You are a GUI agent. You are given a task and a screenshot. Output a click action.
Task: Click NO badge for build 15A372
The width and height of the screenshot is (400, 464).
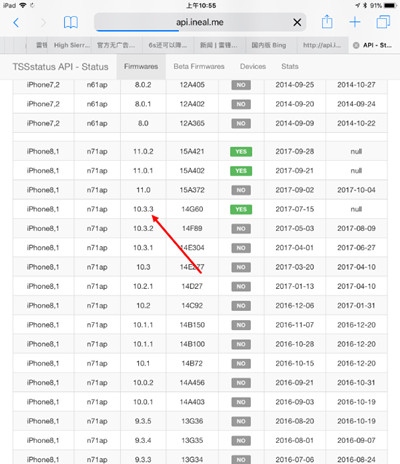[241, 190]
